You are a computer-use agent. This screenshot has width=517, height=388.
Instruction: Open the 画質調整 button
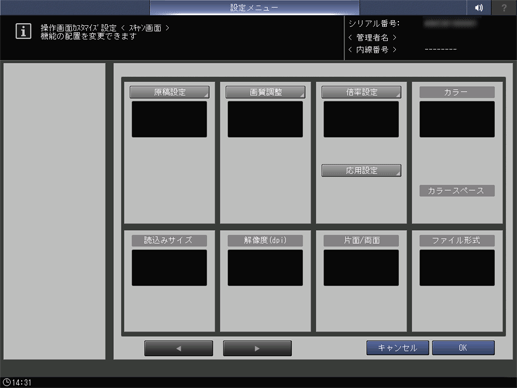point(265,92)
